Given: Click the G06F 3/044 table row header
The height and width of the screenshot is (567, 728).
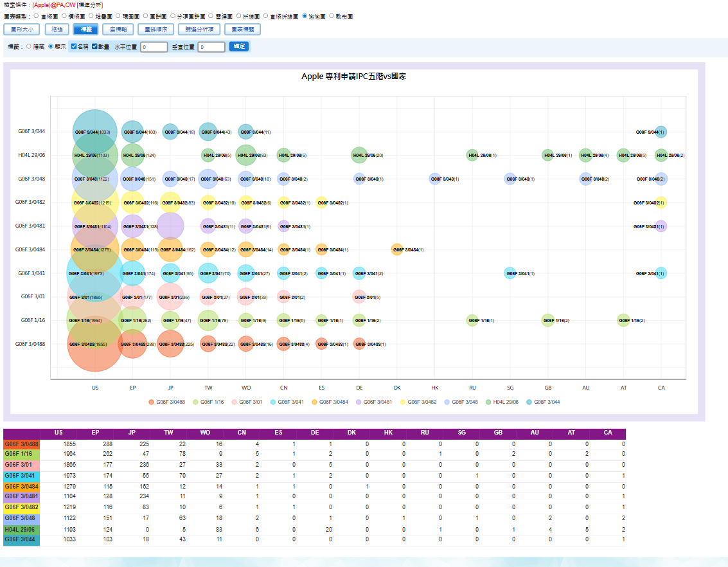Looking at the screenshot, I should [x=21, y=539].
